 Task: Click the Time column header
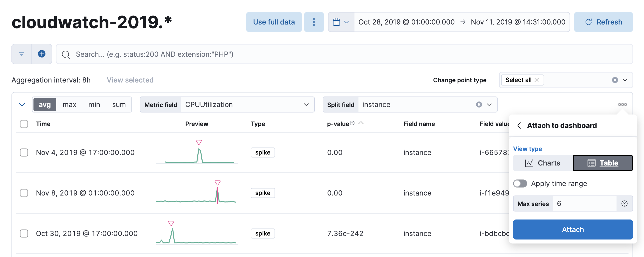click(43, 124)
